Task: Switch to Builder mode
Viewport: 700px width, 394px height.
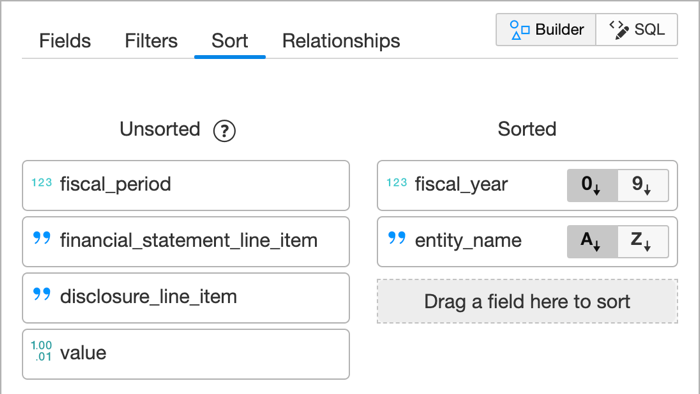Action: tap(546, 29)
